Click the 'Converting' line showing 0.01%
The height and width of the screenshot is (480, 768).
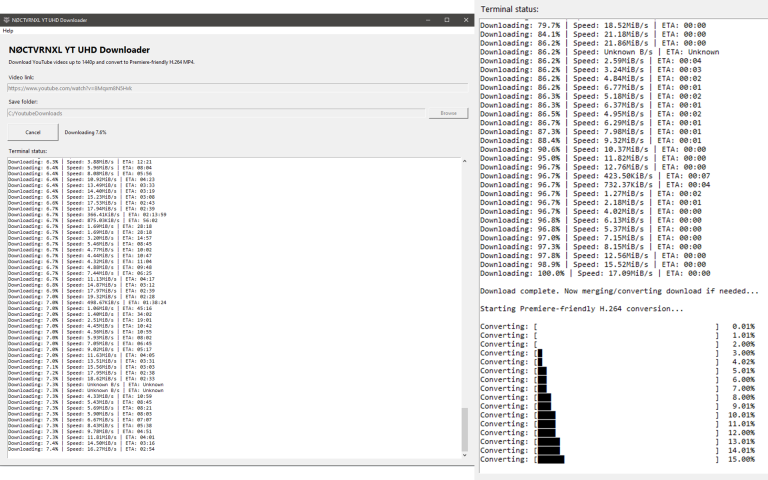pyautogui.click(x=618, y=326)
